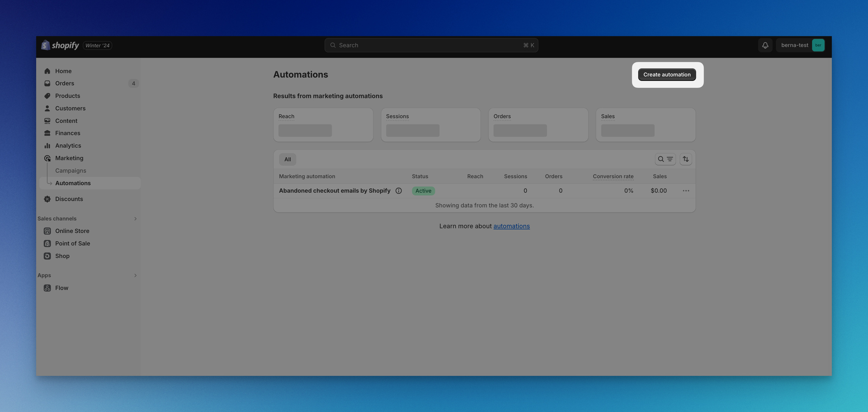Image resolution: width=868 pixels, height=412 pixels.
Task: Click the 0% conversion rate value
Action: click(x=629, y=191)
